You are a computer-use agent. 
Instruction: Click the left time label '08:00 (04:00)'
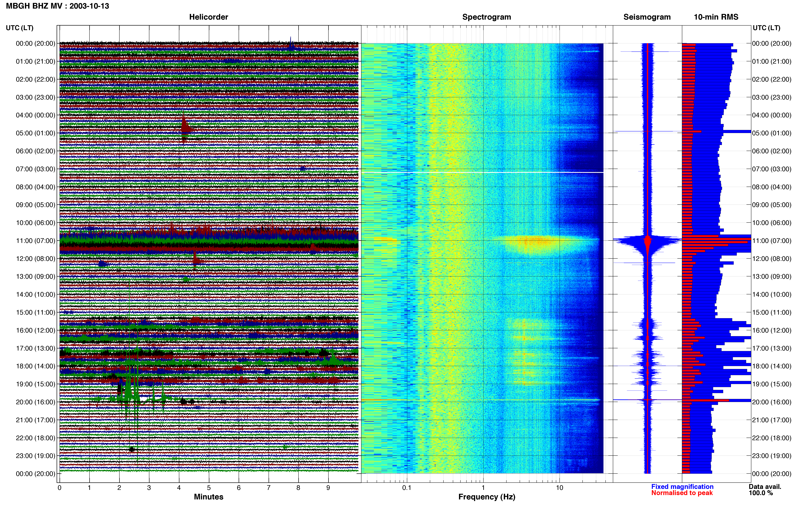click(36, 187)
